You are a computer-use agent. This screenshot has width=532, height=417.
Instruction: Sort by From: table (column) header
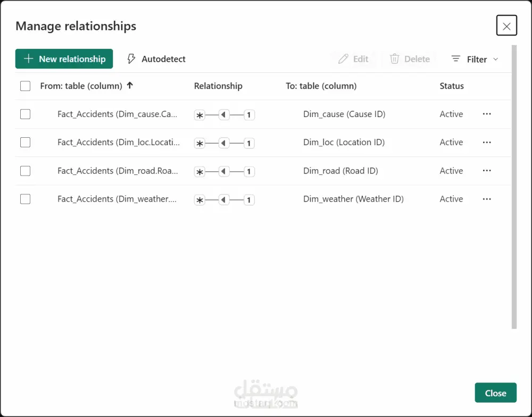pos(87,86)
